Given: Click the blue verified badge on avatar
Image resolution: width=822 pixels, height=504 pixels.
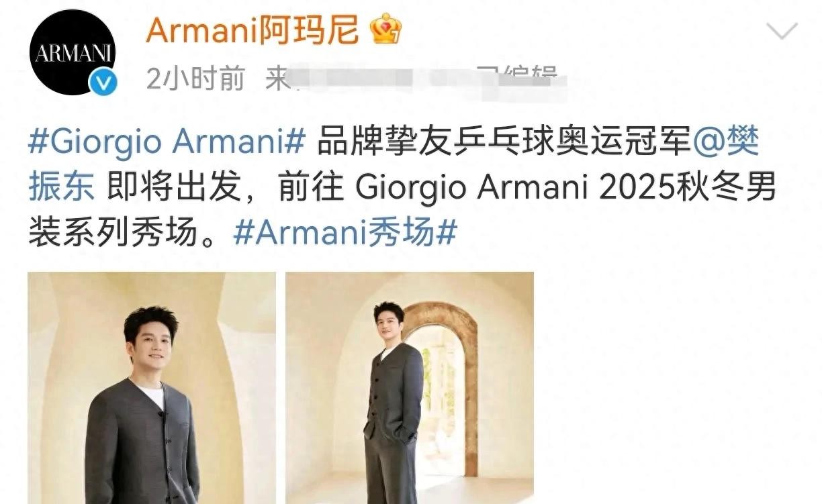Looking at the screenshot, I should point(103,83).
